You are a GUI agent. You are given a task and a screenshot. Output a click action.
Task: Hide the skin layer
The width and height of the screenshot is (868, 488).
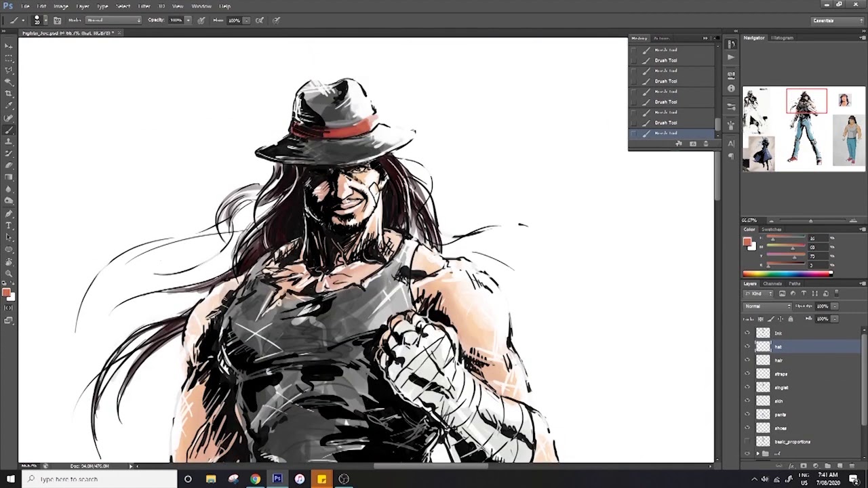747,401
